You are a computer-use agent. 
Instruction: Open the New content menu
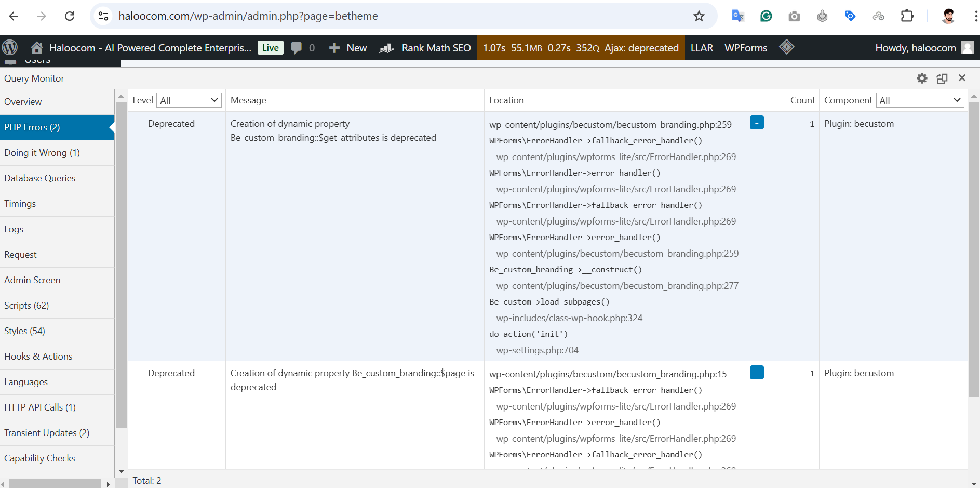pos(348,48)
